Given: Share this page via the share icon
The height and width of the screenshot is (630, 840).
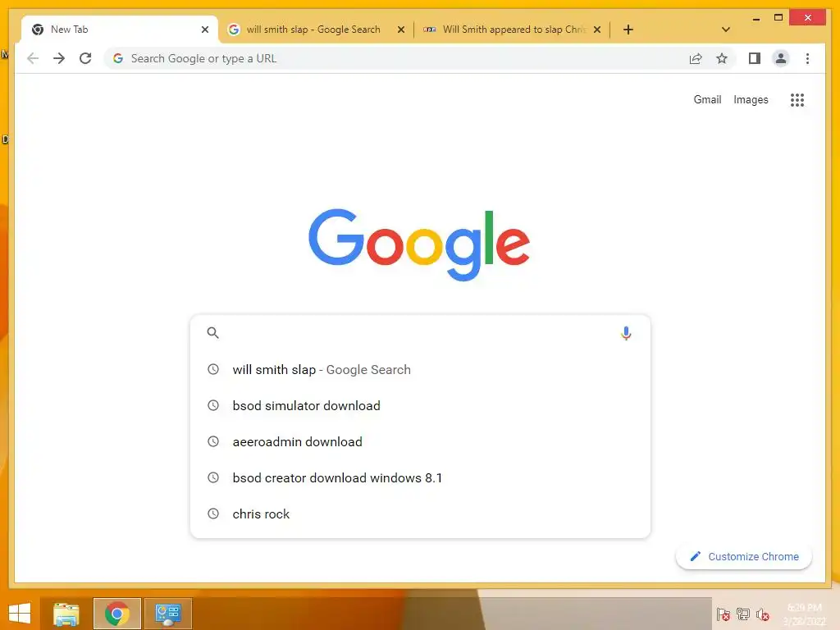Looking at the screenshot, I should pyautogui.click(x=696, y=58).
